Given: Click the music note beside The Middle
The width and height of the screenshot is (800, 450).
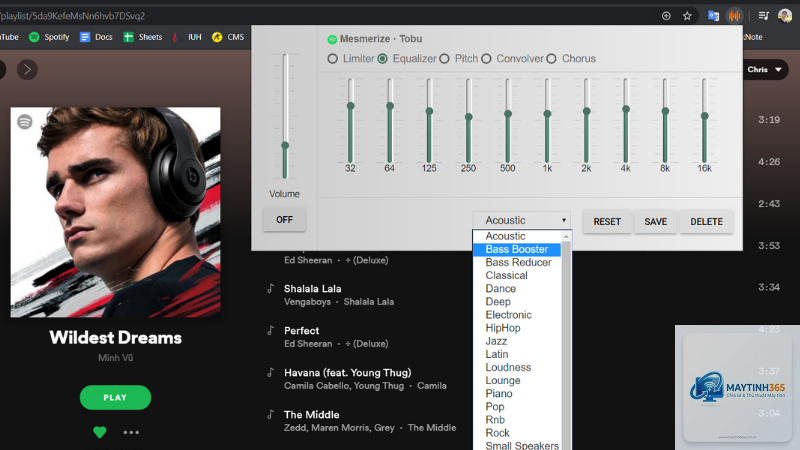Looking at the screenshot, I should (270, 414).
